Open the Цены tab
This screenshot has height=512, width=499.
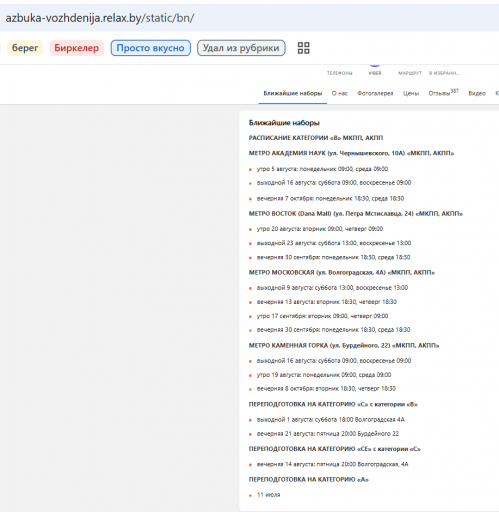pyautogui.click(x=411, y=93)
